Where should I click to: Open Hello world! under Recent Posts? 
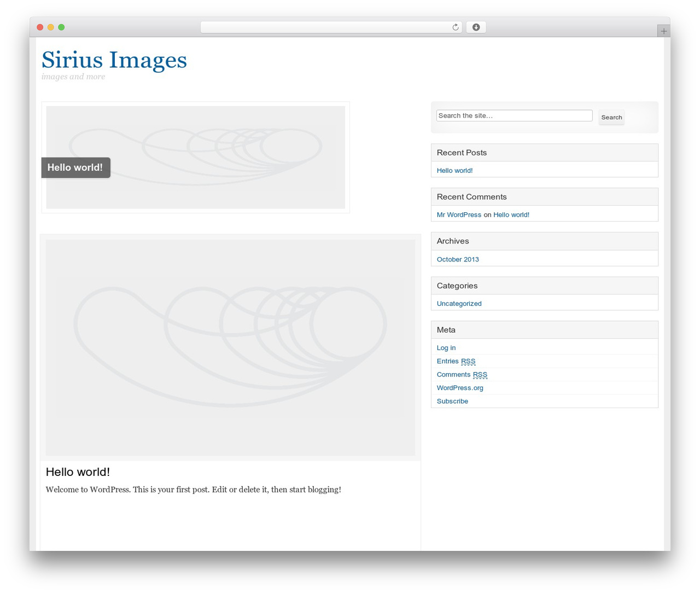(454, 170)
